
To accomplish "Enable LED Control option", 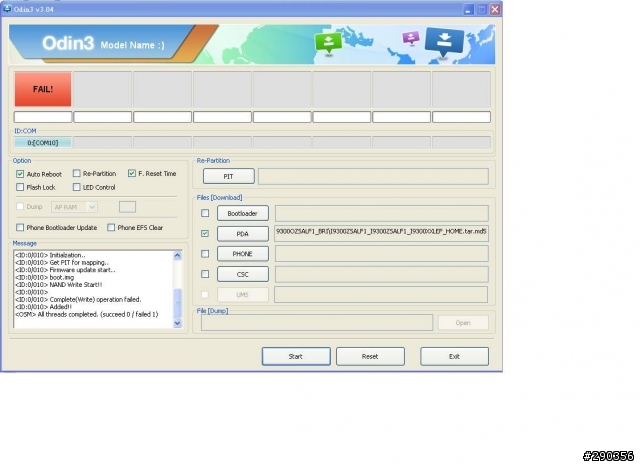I will 76,187.
